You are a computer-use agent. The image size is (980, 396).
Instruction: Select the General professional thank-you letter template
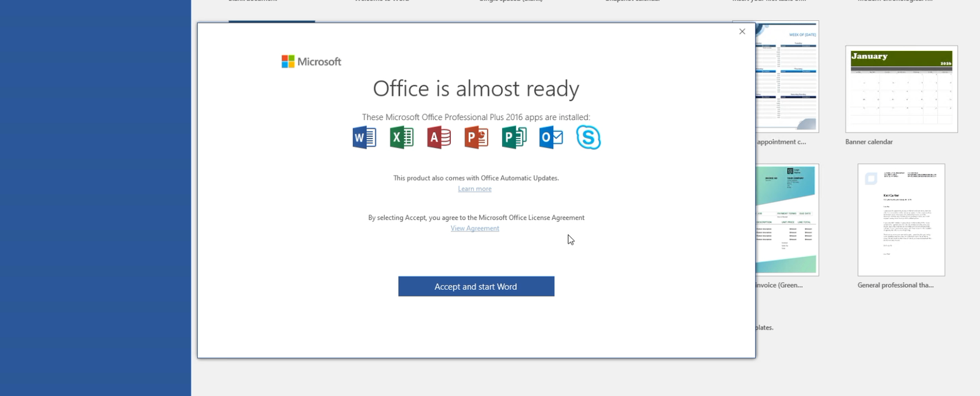pyautogui.click(x=902, y=219)
